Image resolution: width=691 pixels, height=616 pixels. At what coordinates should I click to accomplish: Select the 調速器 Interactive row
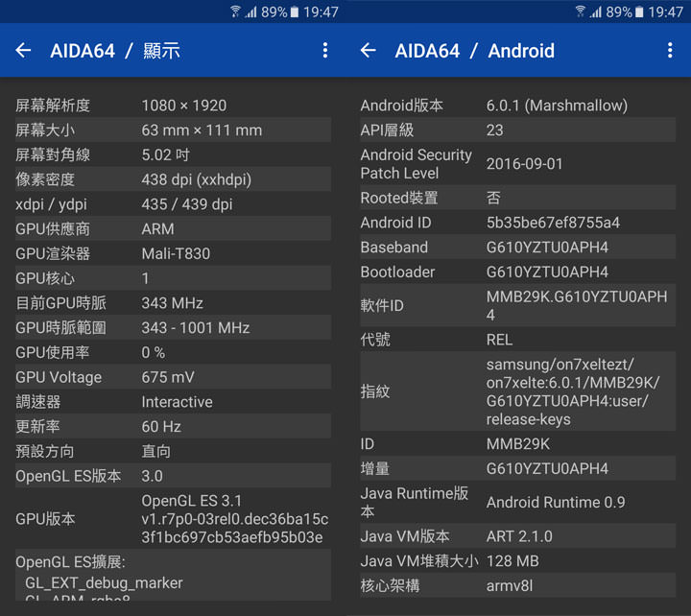pyautogui.click(x=173, y=402)
